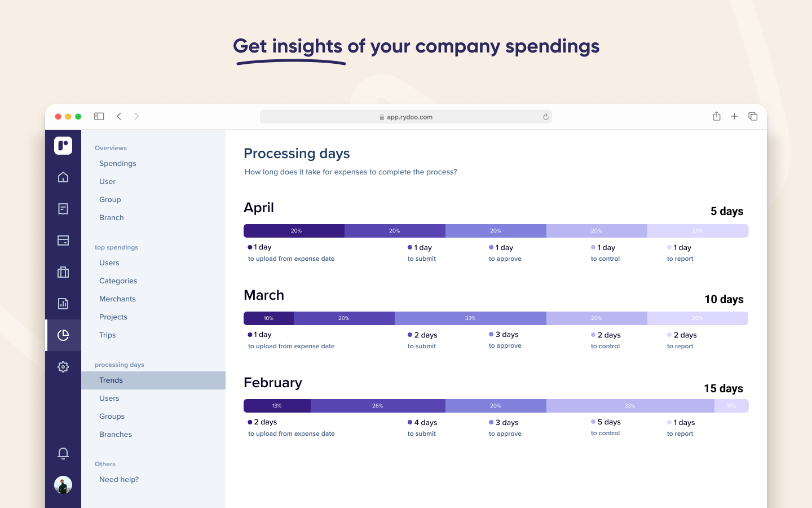This screenshot has width=812, height=508.
Task: Go back with browser back arrow
Action: 119,116
